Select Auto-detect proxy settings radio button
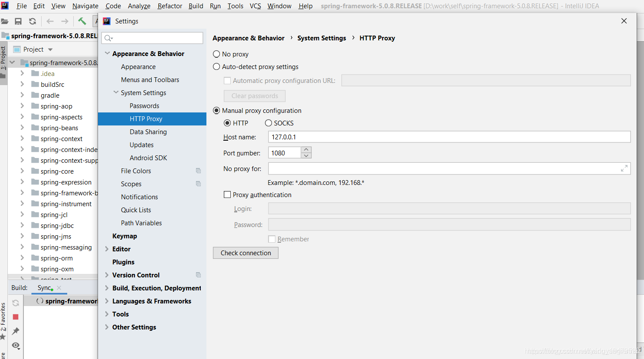The width and height of the screenshot is (644, 359). click(x=216, y=67)
